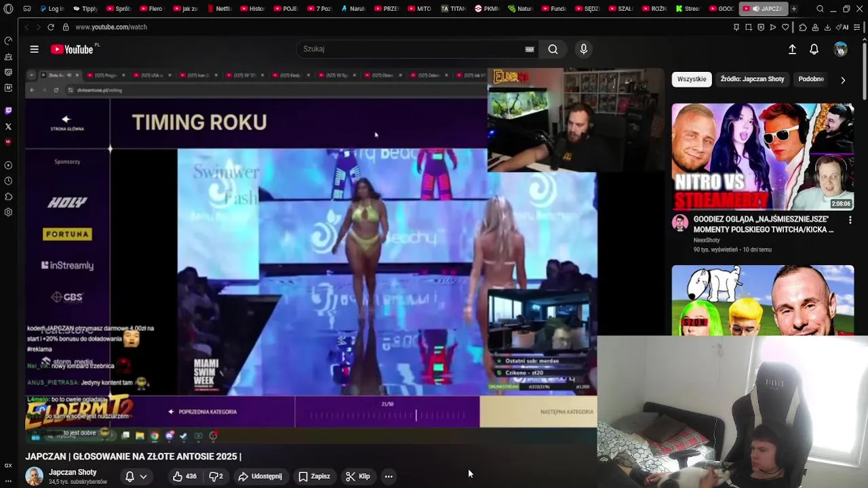868x488 pixels.
Task: Open Extensions cube in the Opera sidebar
Action: pos(8,197)
